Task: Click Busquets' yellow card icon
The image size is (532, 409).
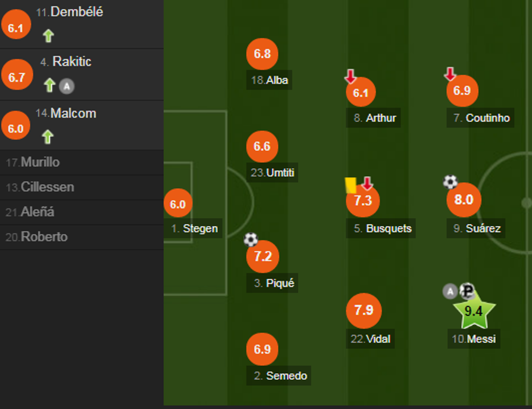Action: [350, 186]
